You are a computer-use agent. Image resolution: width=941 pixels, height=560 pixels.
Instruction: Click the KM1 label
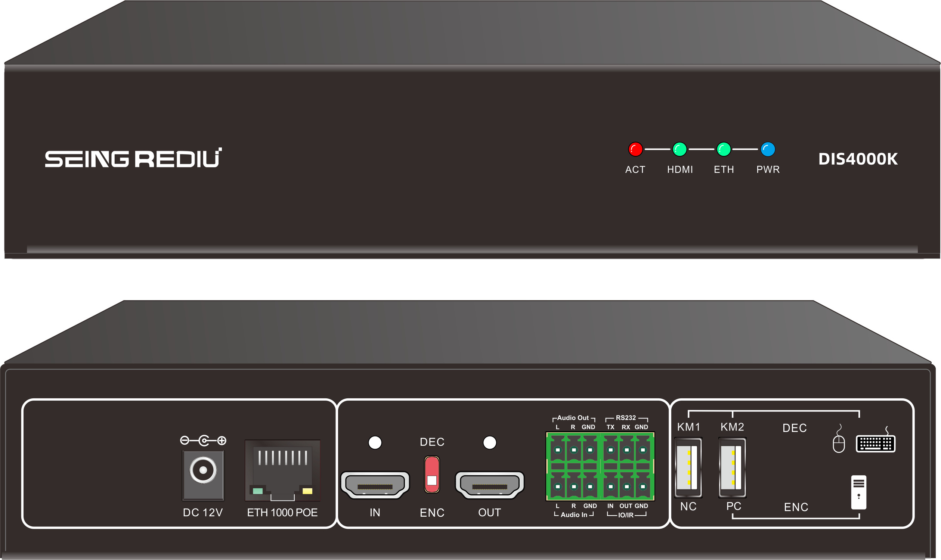pos(688,427)
